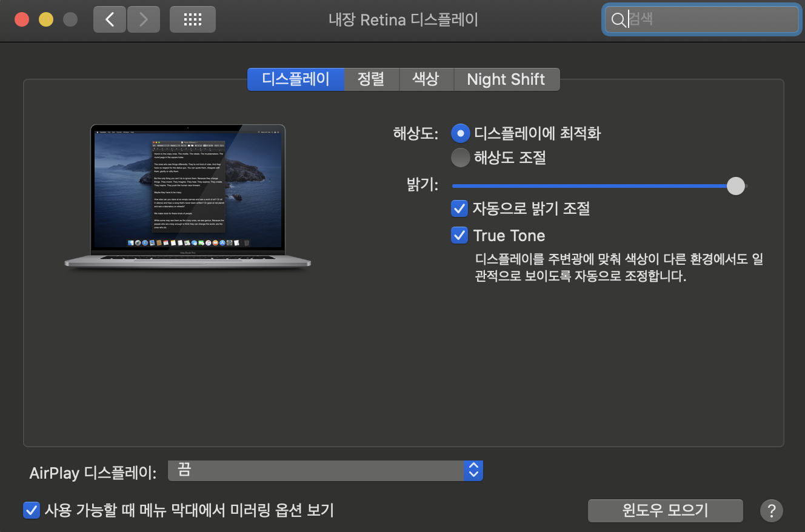Uncheck 자동으로 밝기 조절 checkbox
Image resolution: width=805 pixels, height=532 pixels.
(x=459, y=209)
